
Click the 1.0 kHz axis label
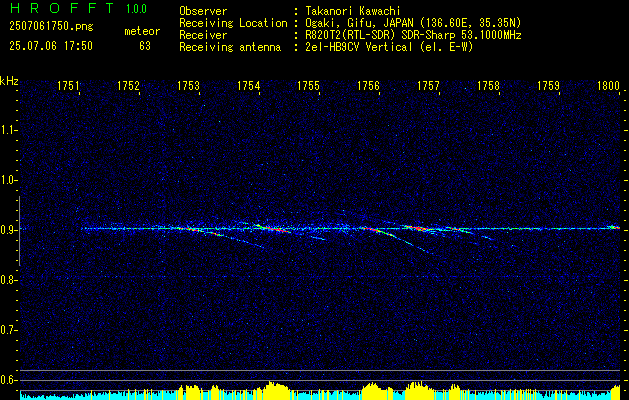(x=8, y=180)
